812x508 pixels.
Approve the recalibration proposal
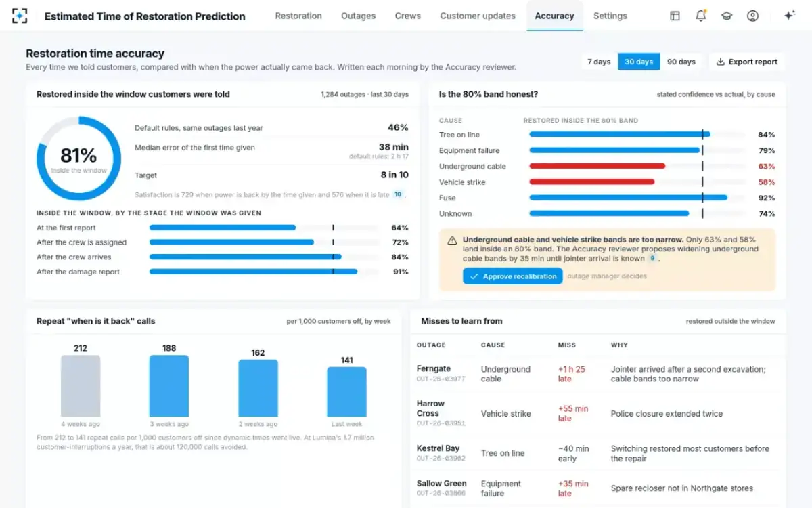click(x=513, y=276)
